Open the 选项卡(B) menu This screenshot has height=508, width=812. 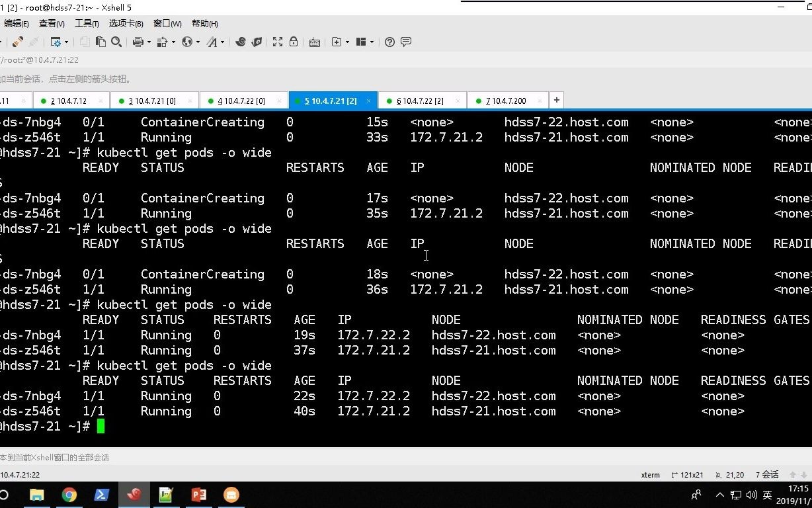tap(126, 24)
